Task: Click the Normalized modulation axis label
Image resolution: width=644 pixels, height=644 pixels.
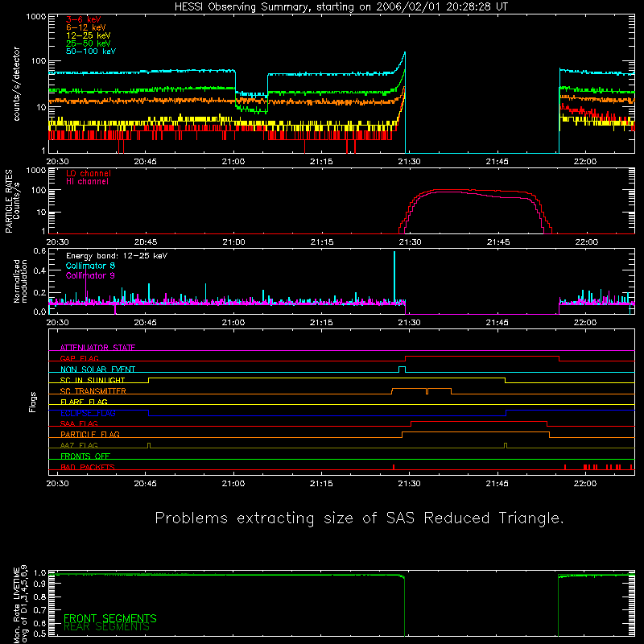Action: 20,281
